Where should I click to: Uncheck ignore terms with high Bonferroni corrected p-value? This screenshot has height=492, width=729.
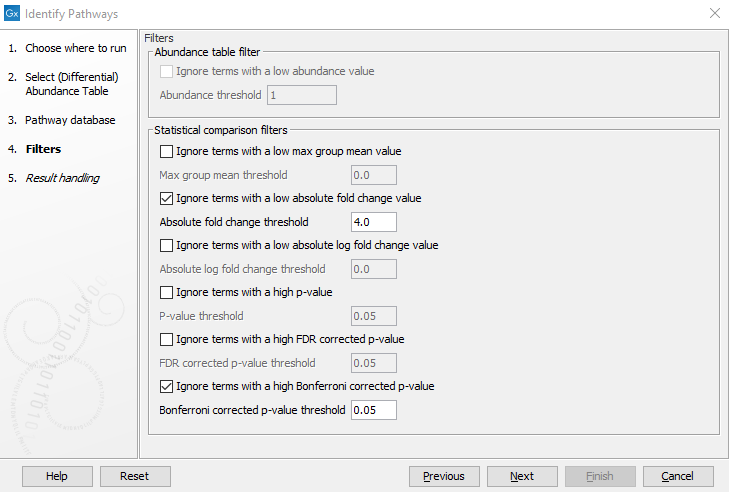(x=167, y=387)
